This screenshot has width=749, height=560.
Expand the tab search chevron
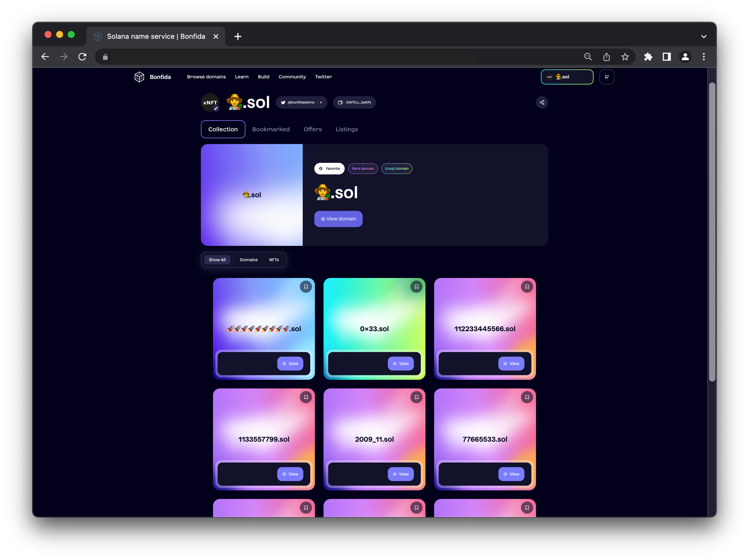703,37
